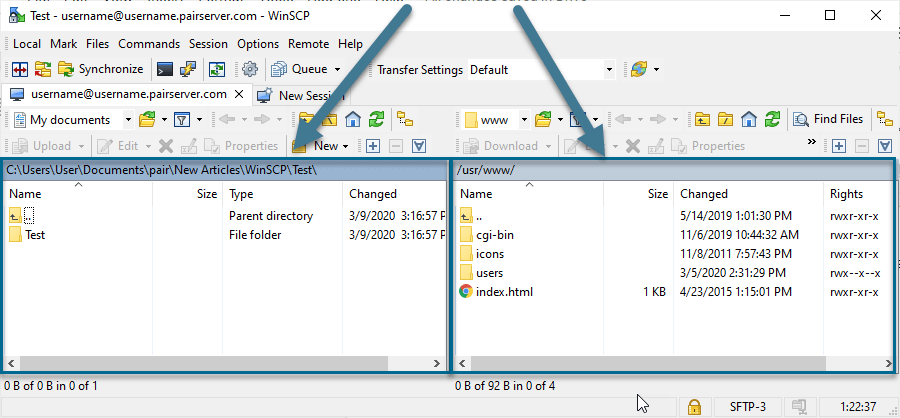Click remote panel select files plus icon
900x418 pixels.
click(838, 146)
